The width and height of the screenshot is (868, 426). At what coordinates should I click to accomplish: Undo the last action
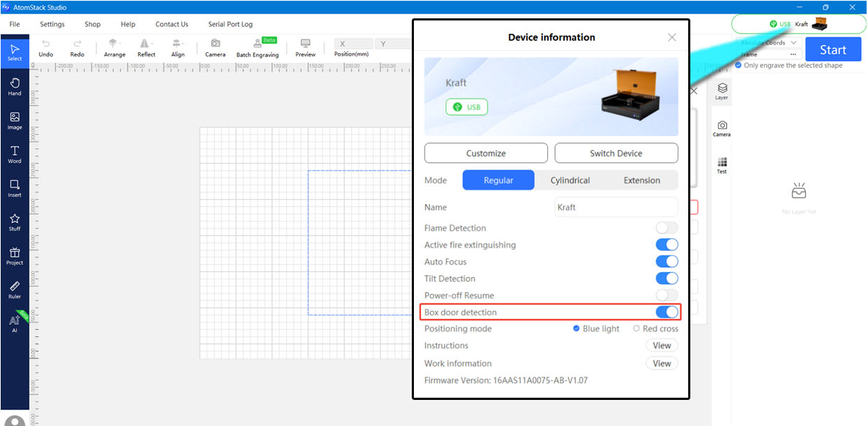(x=46, y=48)
